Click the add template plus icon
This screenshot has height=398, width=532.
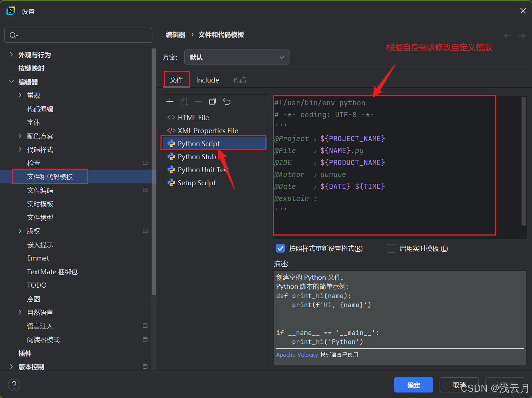pos(170,102)
